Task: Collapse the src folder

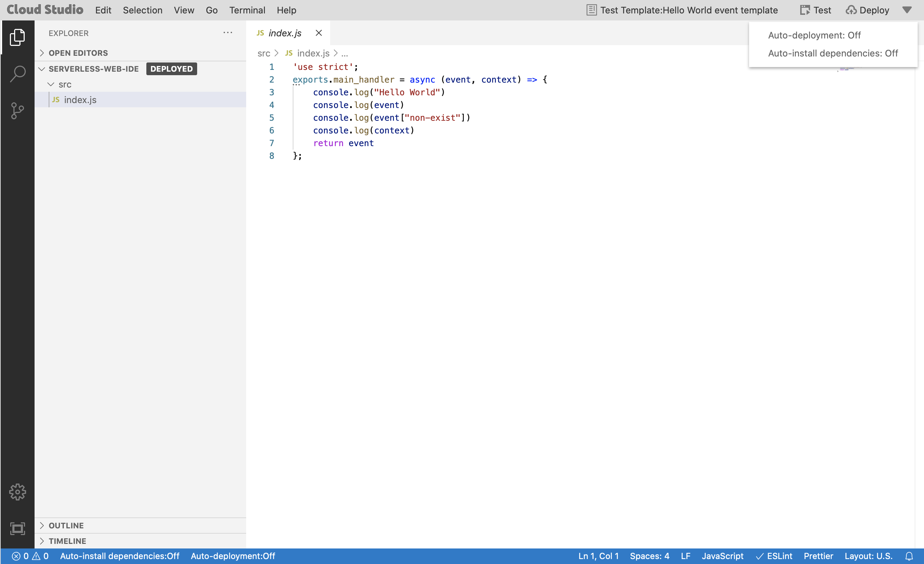Action: click(65, 84)
